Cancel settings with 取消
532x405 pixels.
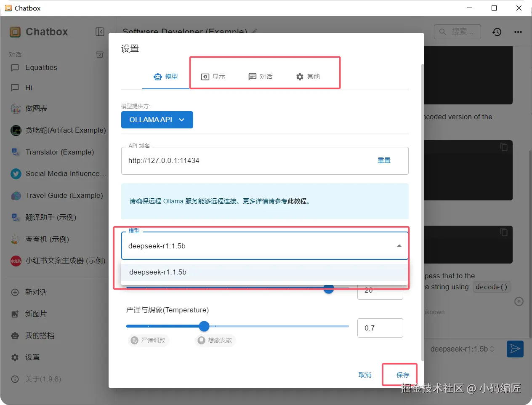click(x=365, y=375)
